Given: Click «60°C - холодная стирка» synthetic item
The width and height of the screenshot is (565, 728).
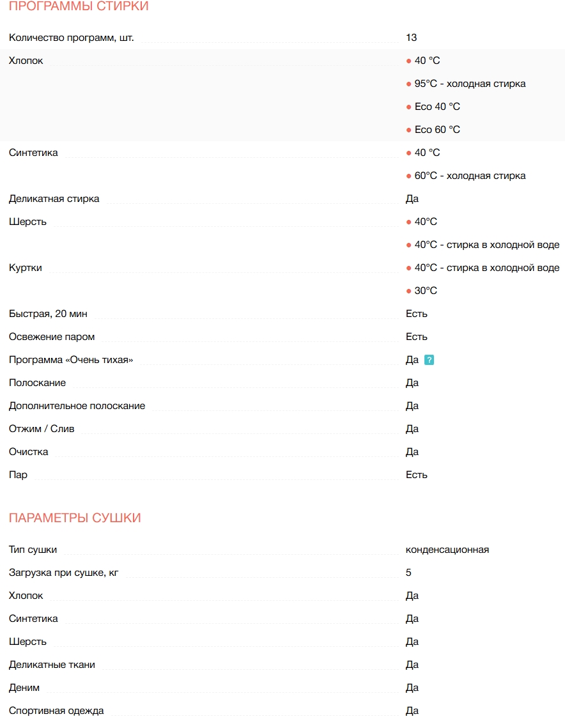Looking at the screenshot, I should (x=470, y=176).
